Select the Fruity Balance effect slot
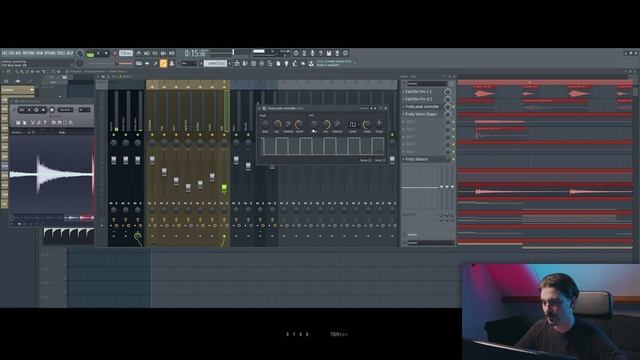640x360 pixels. tap(424, 159)
